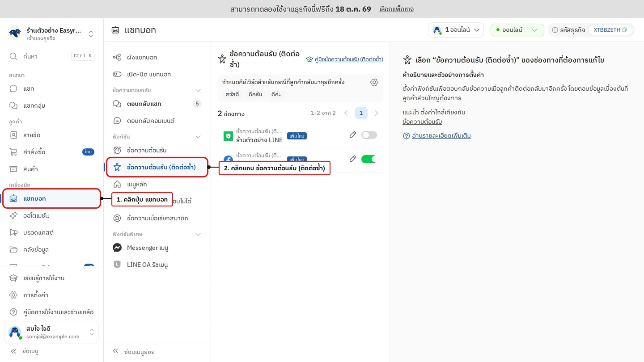
Task: Open คู่มือการใช้งานและช่วยเหลือ help guide
Action: coord(51,312)
